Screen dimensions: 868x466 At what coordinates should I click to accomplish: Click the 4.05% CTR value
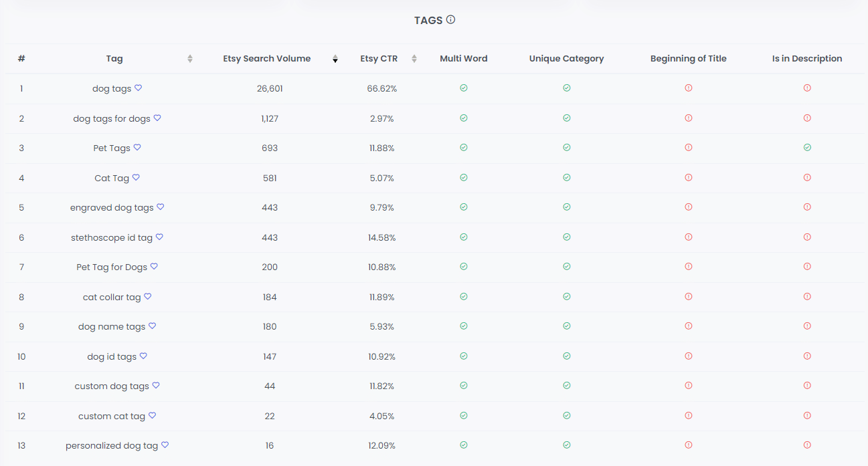(382, 416)
